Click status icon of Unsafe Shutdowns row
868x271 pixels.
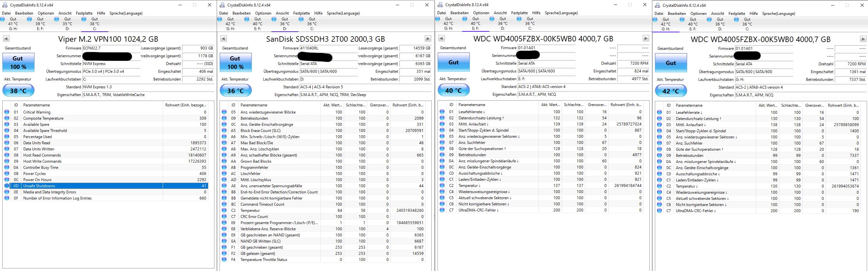(7, 186)
